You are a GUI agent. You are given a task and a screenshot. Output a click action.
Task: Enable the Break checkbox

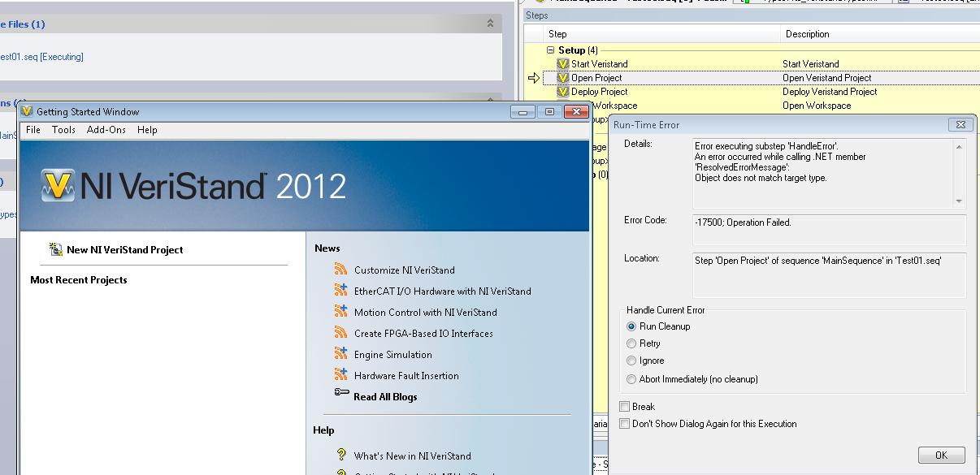[x=624, y=406]
